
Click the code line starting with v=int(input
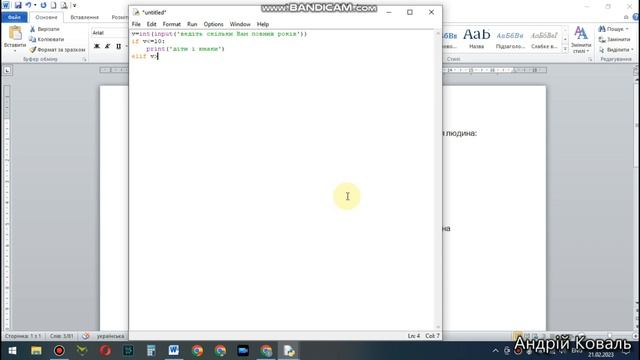click(219, 34)
